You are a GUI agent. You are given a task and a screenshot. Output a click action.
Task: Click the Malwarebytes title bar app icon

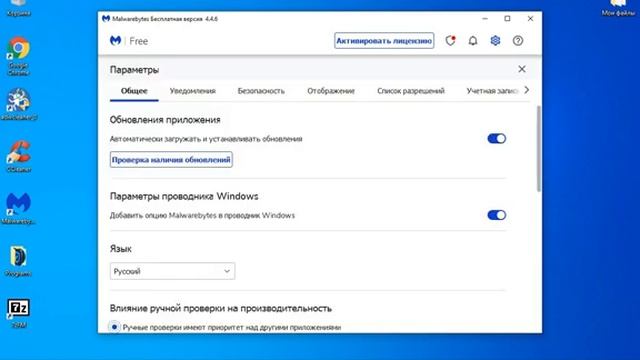pos(106,19)
